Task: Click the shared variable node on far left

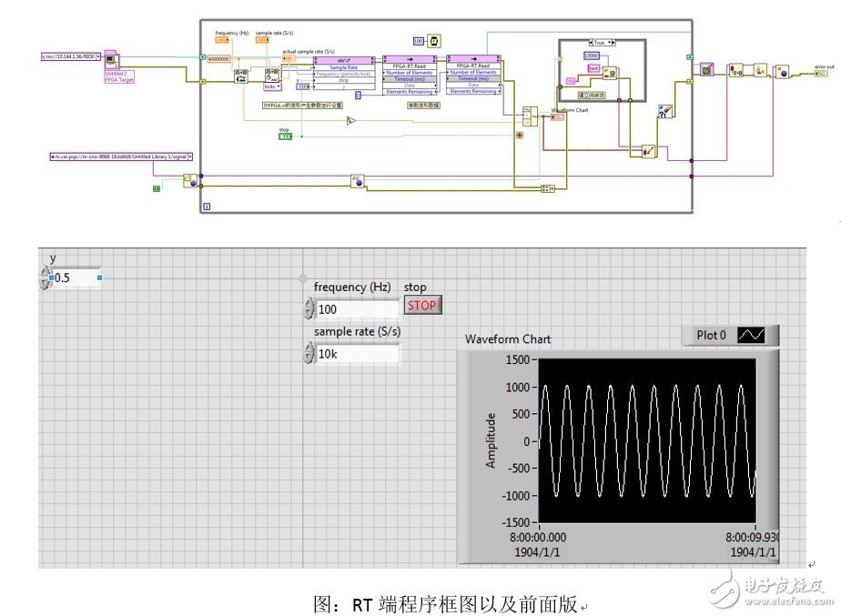Action: tap(118, 156)
